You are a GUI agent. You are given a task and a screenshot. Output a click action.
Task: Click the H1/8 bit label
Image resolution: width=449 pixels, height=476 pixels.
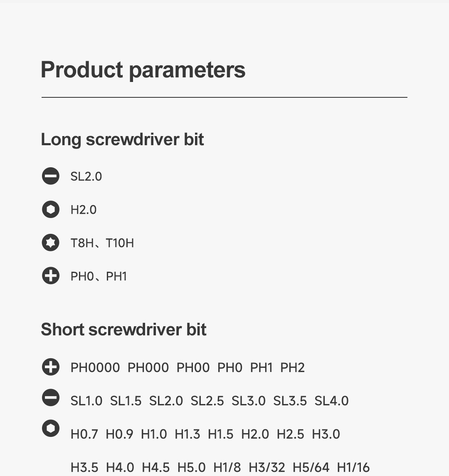coord(227,467)
